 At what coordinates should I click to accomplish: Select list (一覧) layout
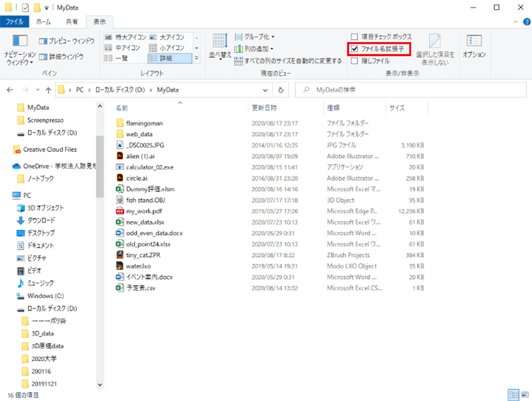[x=116, y=59]
